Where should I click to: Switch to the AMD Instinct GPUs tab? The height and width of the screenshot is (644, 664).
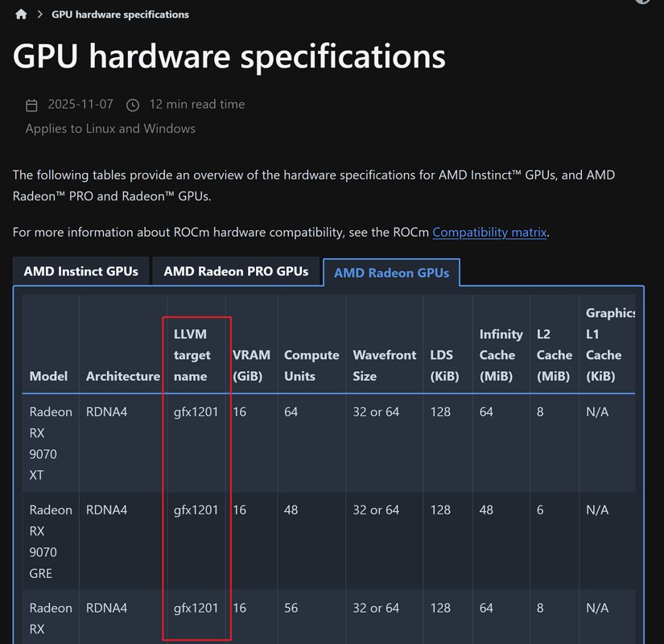pyautogui.click(x=80, y=271)
